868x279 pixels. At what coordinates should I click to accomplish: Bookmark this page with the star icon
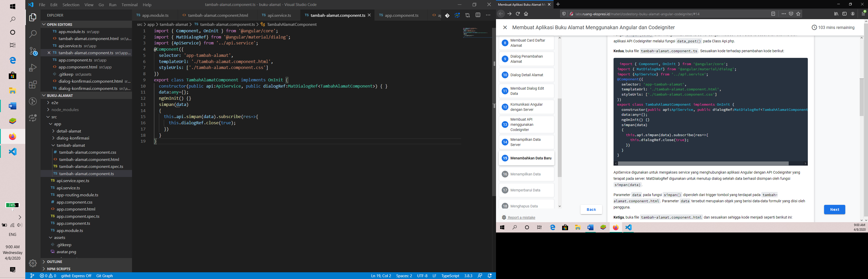click(798, 14)
